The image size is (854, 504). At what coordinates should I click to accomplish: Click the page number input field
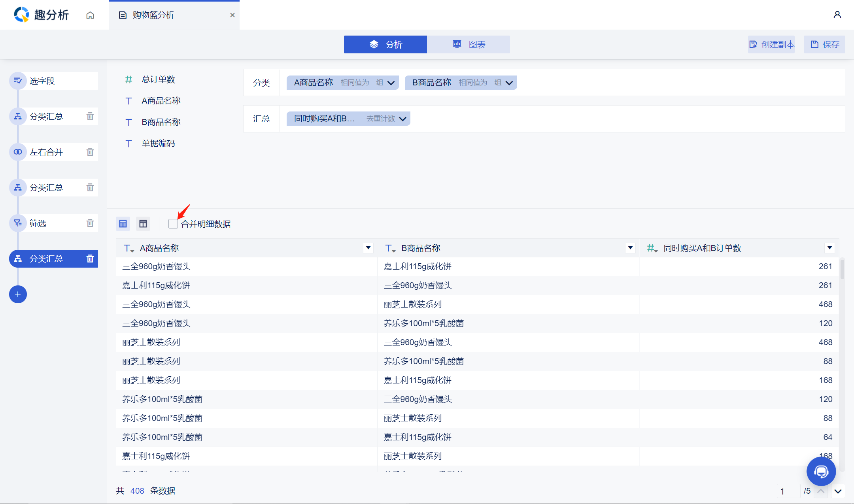[788, 491]
